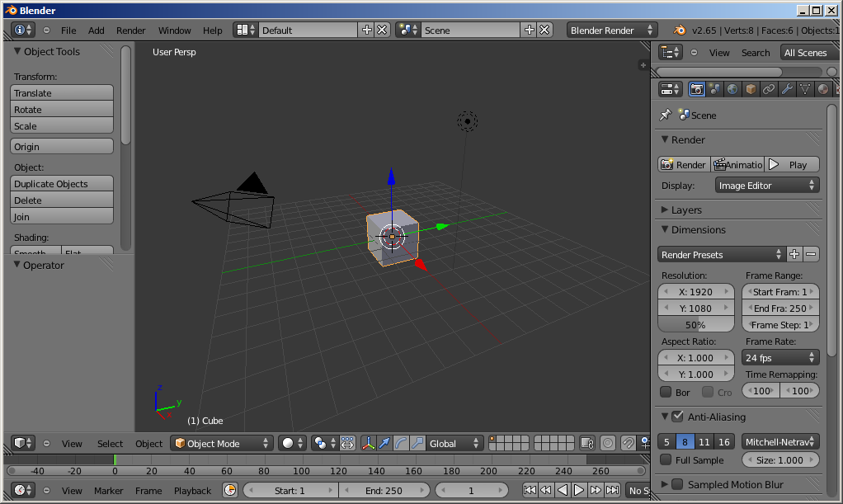Set anti-aliasing samples to 16
This screenshot has height=504, width=843.
(724, 442)
